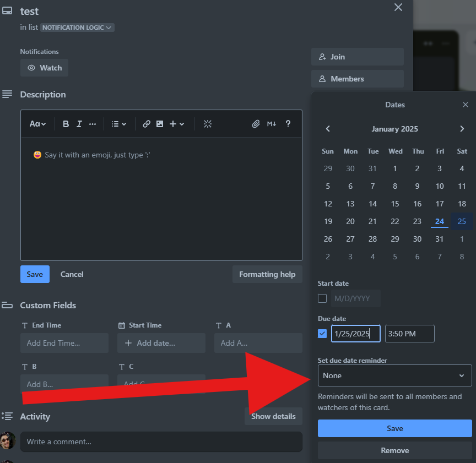Open the Notification Logic list dropdown
Image resolution: width=476 pixels, height=463 pixels.
pyautogui.click(x=77, y=28)
